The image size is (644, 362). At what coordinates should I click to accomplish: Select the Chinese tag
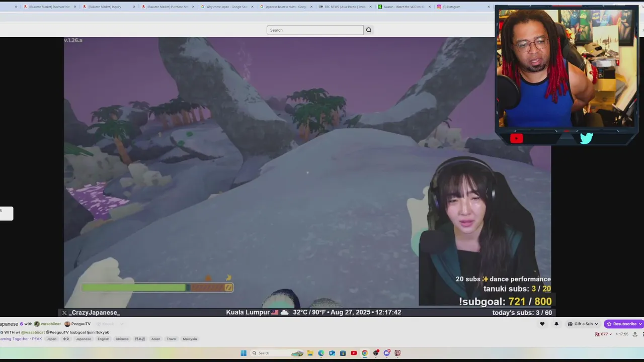tap(122, 339)
